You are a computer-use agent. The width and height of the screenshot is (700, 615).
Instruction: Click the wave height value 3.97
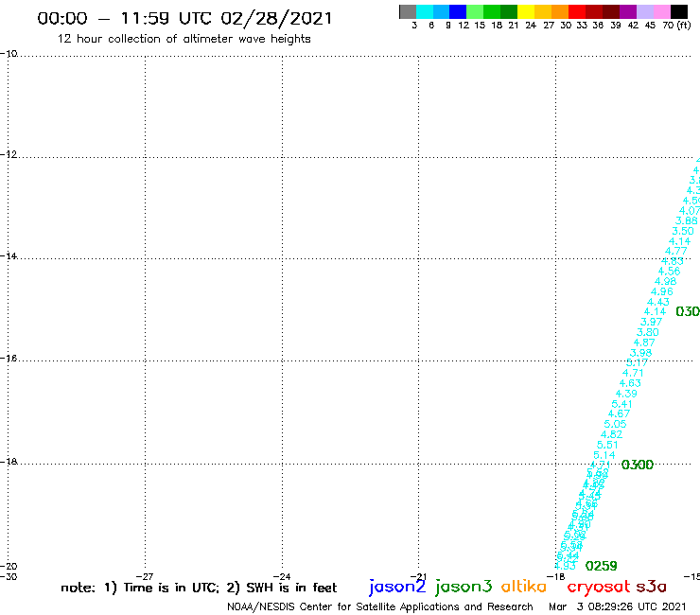pyautogui.click(x=652, y=322)
